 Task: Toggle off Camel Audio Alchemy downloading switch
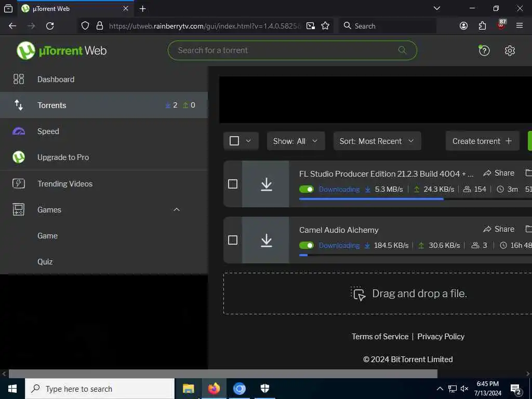coord(307,245)
